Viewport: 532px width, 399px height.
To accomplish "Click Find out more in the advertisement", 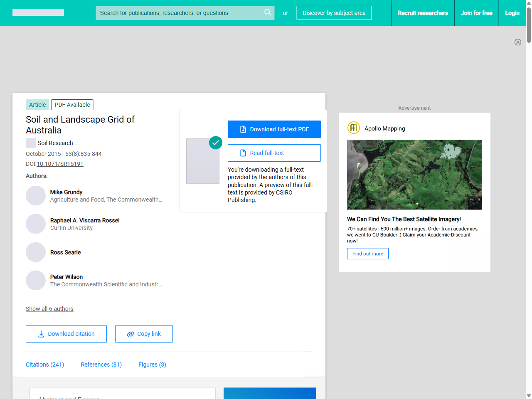I will click(367, 254).
